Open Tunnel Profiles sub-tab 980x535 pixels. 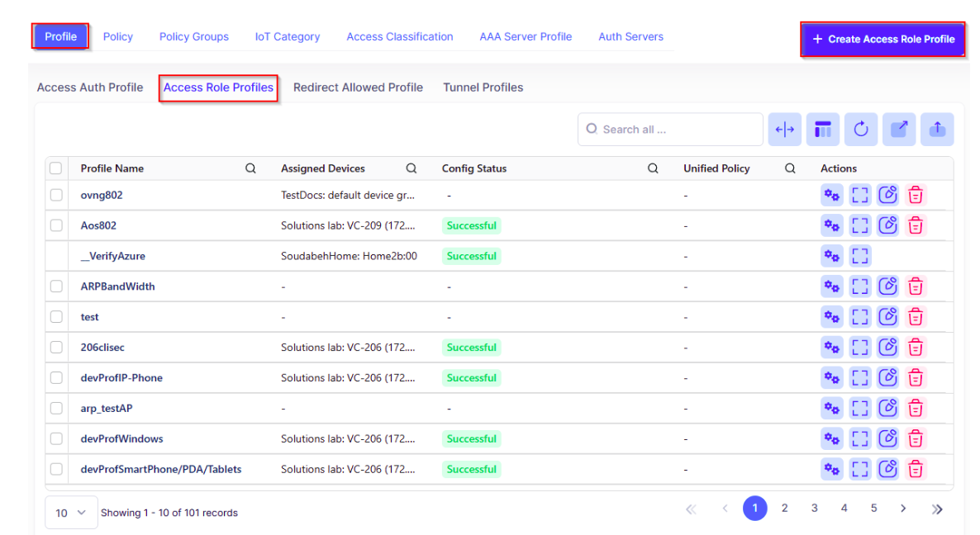[x=483, y=88]
